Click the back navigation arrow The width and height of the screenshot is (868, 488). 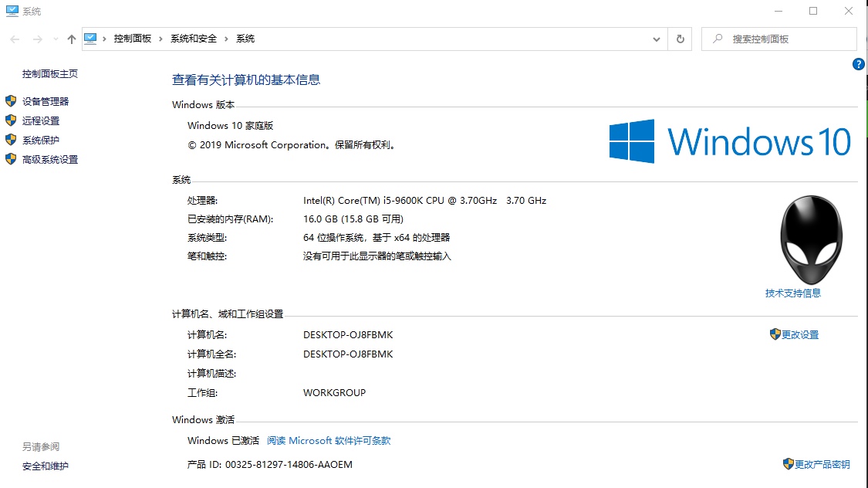15,39
